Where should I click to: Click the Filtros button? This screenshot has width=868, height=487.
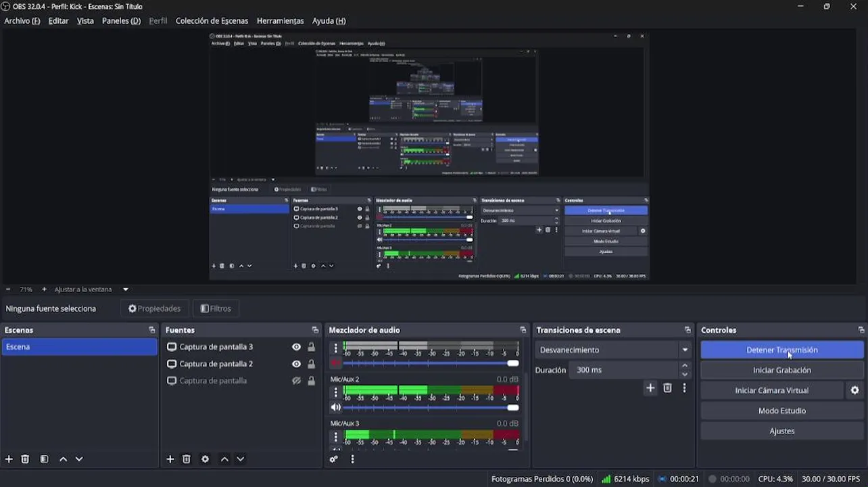pyautogui.click(x=216, y=308)
